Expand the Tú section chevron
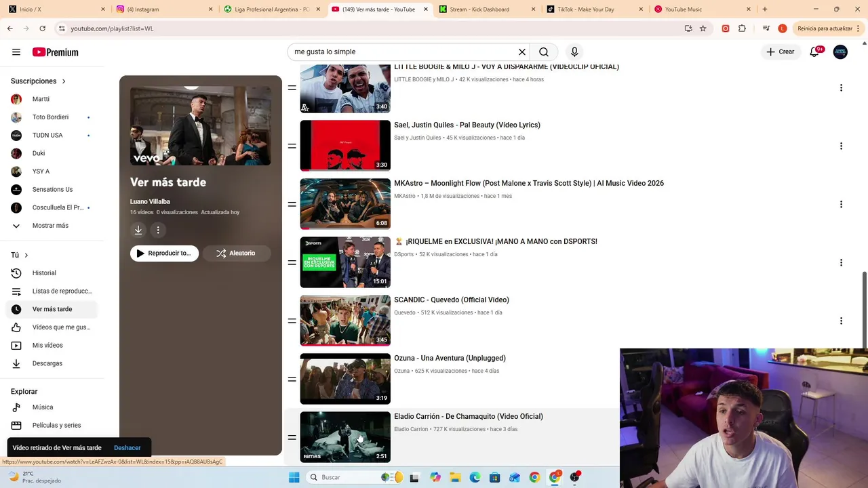Screen dimensions: 868x488 [x=26, y=255]
